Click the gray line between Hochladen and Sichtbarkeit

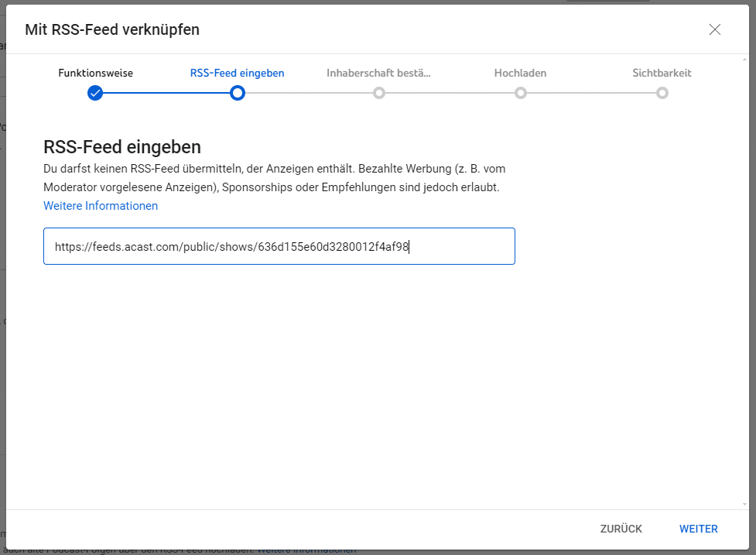pos(591,93)
